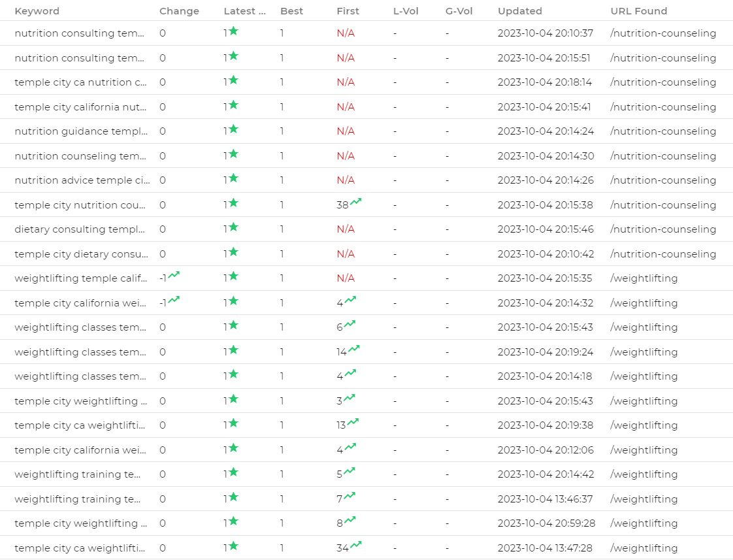Click the star icon in the nutrition guidance row
The height and width of the screenshot is (560, 733).
point(233,130)
